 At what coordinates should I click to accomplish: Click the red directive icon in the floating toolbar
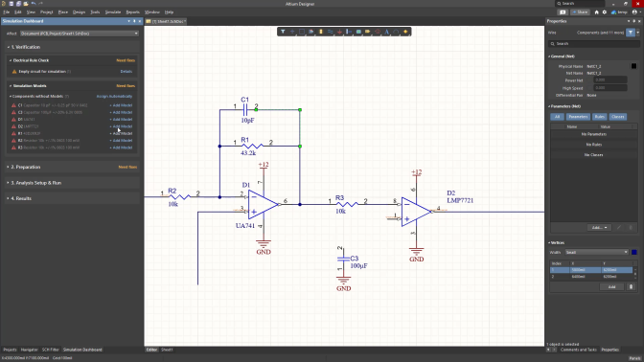click(378, 32)
